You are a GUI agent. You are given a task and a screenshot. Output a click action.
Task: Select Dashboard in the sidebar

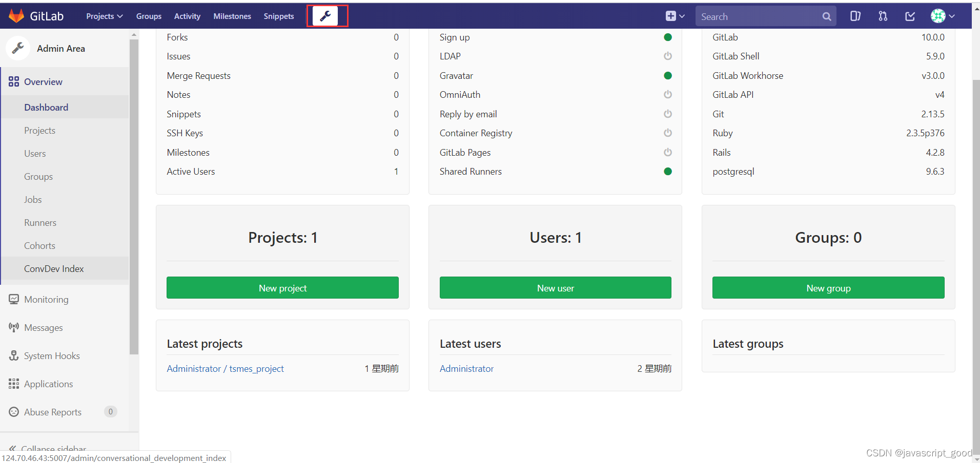coord(46,107)
